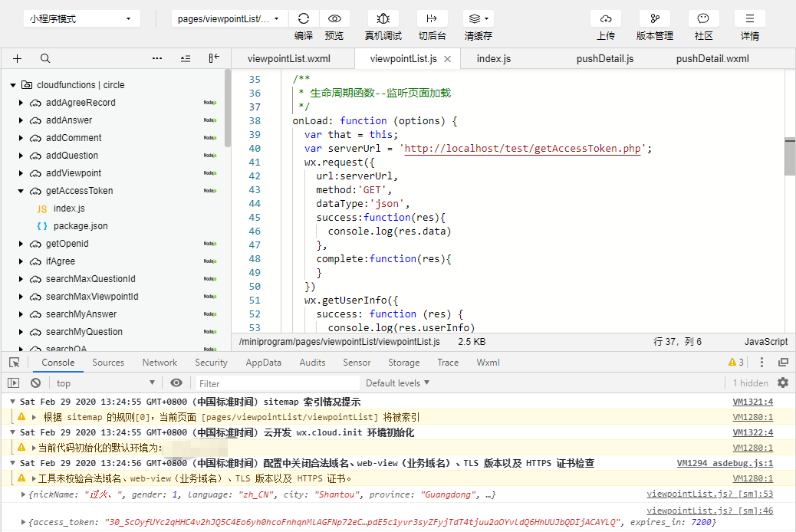Switch to index.js editor tab
The width and height of the screenshot is (796, 532).
pos(493,59)
